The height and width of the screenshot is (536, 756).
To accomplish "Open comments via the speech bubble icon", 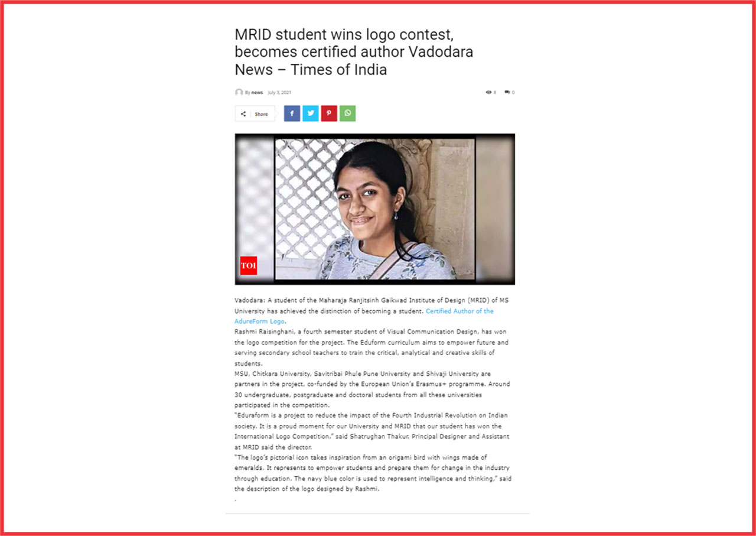I will click(507, 92).
